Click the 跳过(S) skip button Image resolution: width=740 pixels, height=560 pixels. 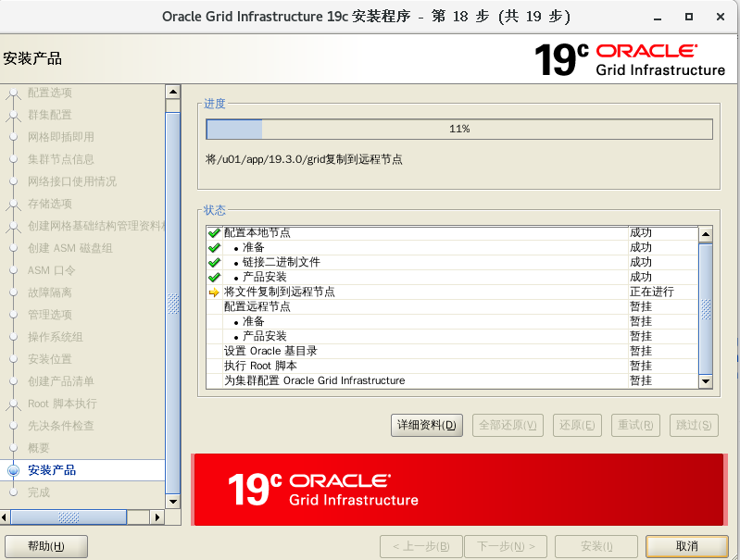pyautogui.click(x=694, y=425)
